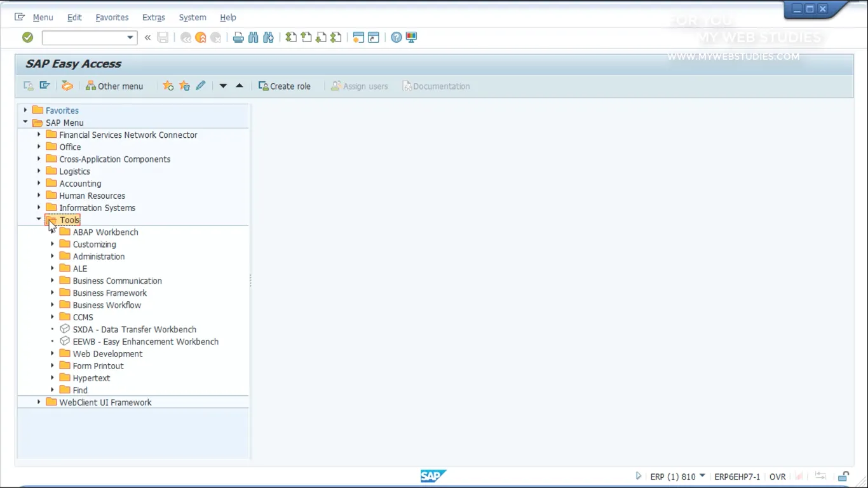Expand the Logistics folder arrow
Image resolution: width=868 pixels, height=488 pixels.
pyautogui.click(x=39, y=171)
